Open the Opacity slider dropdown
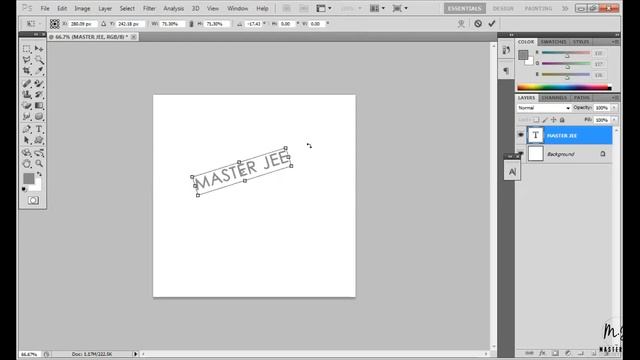640x360 pixels. [614, 108]
